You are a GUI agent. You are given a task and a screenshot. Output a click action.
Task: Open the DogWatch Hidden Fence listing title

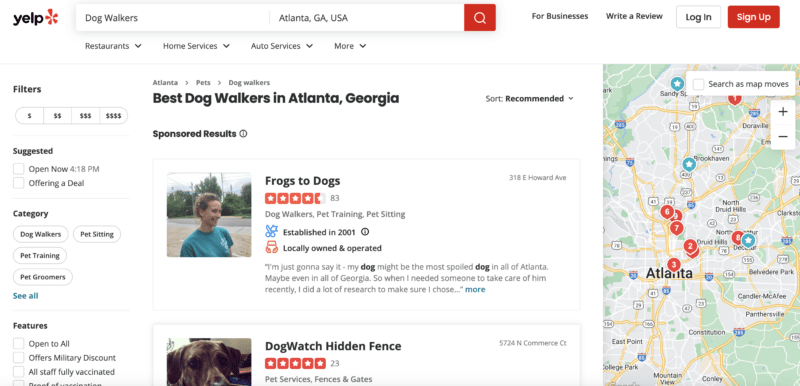pyautogui.click(x=333, y=346)
